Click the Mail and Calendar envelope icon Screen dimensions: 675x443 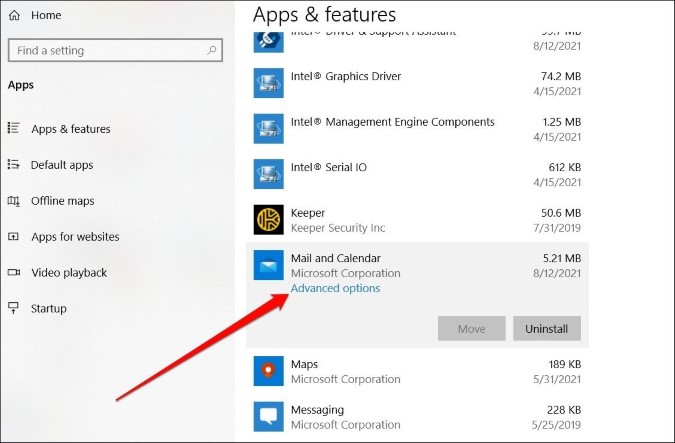tap(268, 265)
